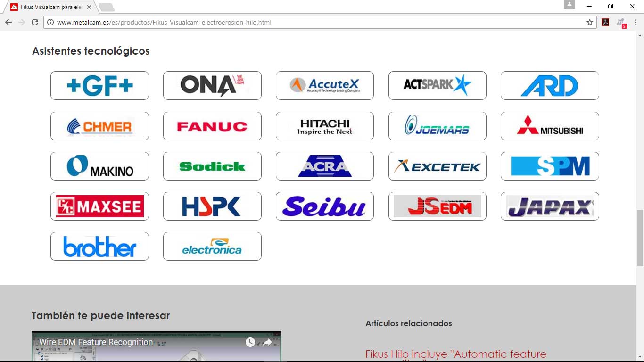644x362 pixels.
Task: Click the Wire EDM Feature Recognition video title
Action: tap(96, 342)
